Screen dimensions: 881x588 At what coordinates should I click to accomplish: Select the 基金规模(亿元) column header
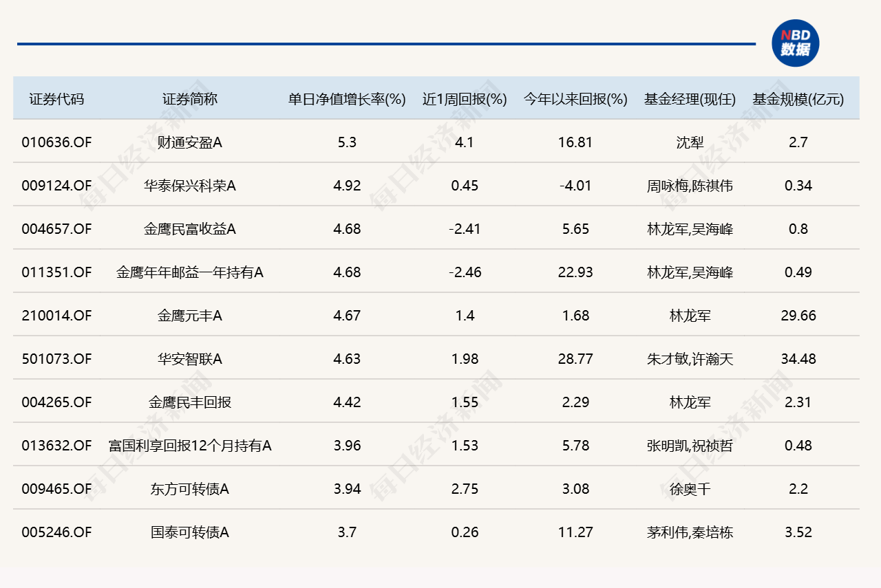798,99
